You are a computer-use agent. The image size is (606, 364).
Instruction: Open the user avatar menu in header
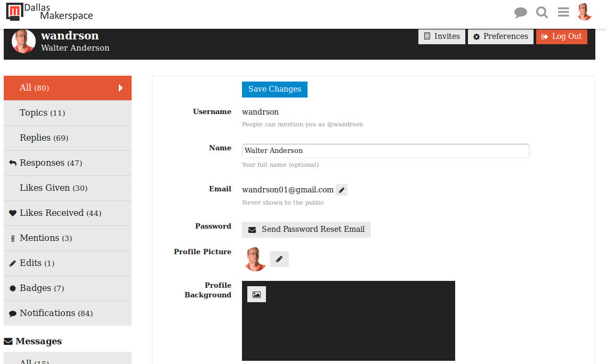pyautogui.click(x=584, y=12)
